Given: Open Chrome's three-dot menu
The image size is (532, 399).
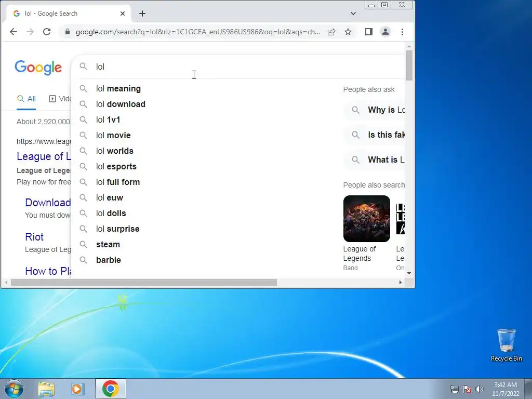Looking at the screenshot, I should (x=403, y=32).
